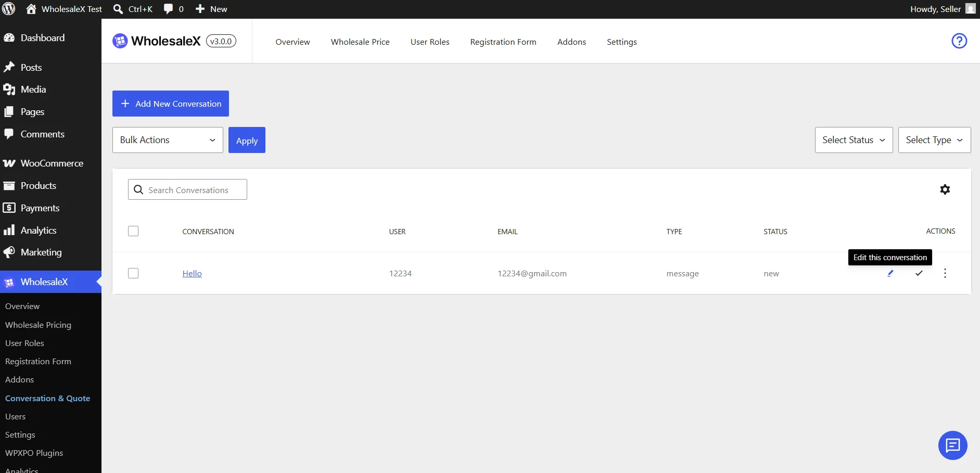The width and height of the screenshot is (980, 473).
Task: Expand the Bulk Actions dropdown
Action: [168, 140]
